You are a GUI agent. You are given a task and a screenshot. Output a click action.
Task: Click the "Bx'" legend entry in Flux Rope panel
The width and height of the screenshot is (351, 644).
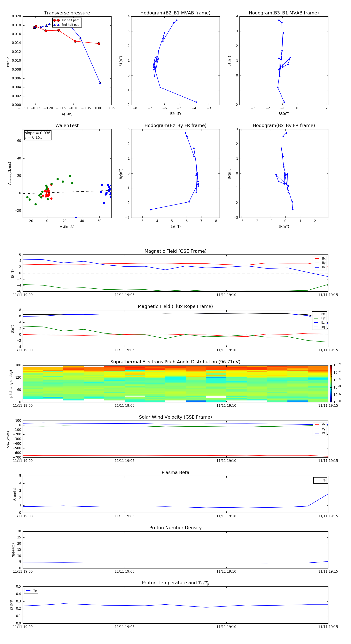click(x=320, y=314)
